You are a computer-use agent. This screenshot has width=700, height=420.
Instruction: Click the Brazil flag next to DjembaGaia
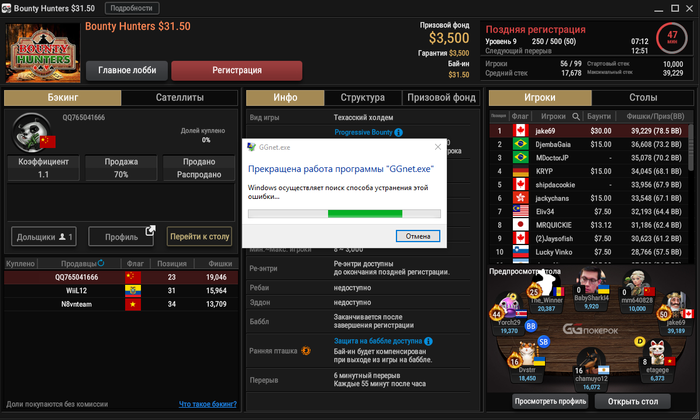[520, 144]
